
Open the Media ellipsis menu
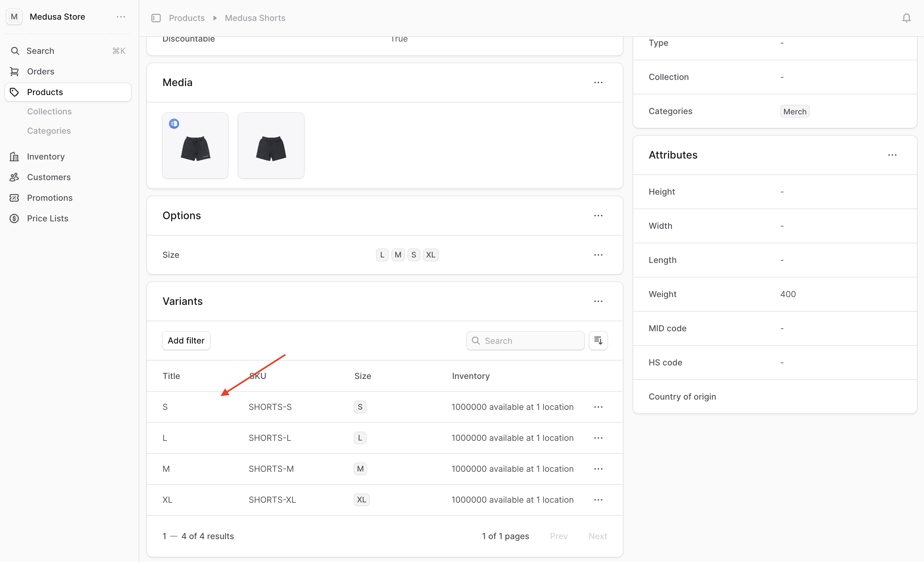pyautogui.click(x=598, y=82)
